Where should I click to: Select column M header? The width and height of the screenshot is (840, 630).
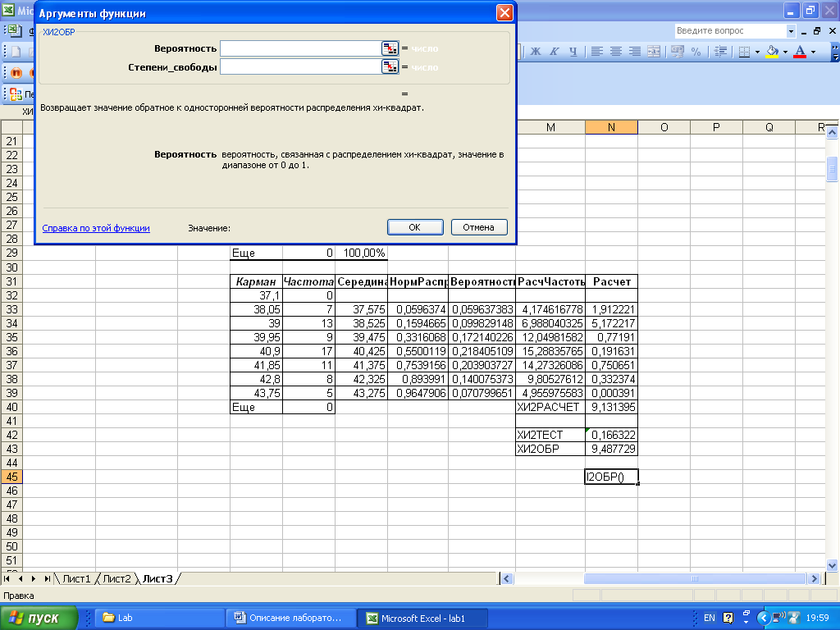tap(550, 127)
